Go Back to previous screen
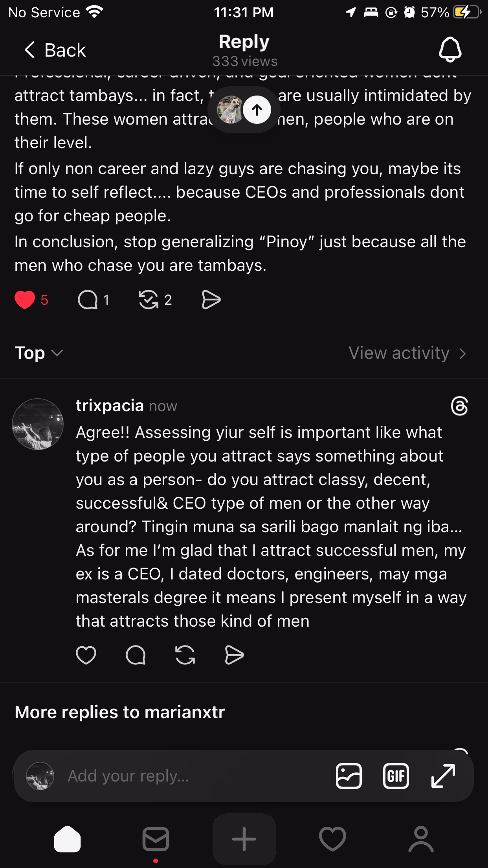This screenshot has height=868, width=488. pos(55,50)
